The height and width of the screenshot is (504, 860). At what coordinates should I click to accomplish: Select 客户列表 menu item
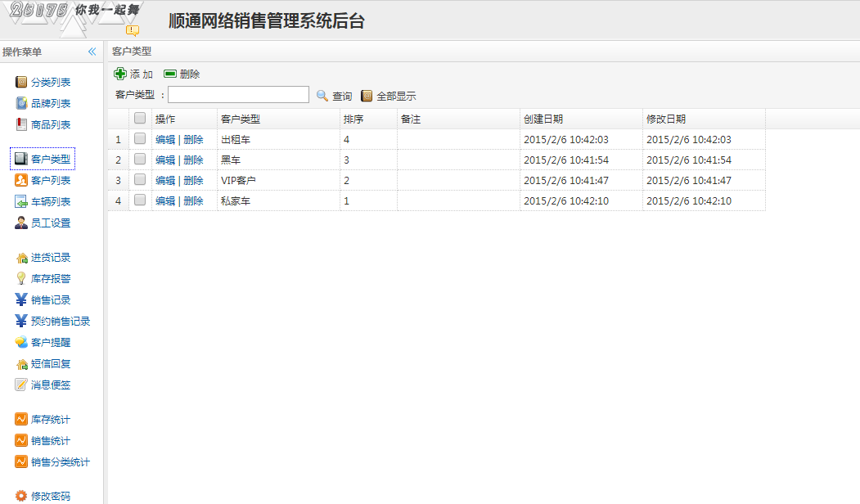(50, 181)
